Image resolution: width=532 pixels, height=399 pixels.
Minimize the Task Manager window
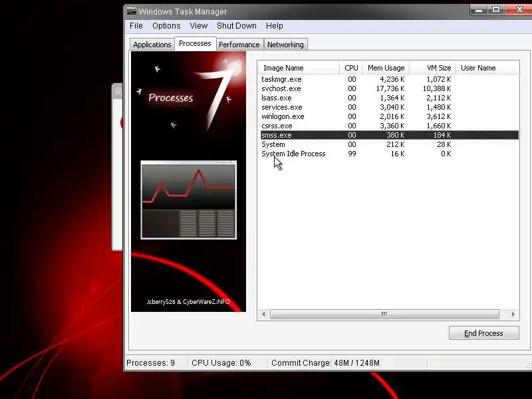tap(479, 10)
